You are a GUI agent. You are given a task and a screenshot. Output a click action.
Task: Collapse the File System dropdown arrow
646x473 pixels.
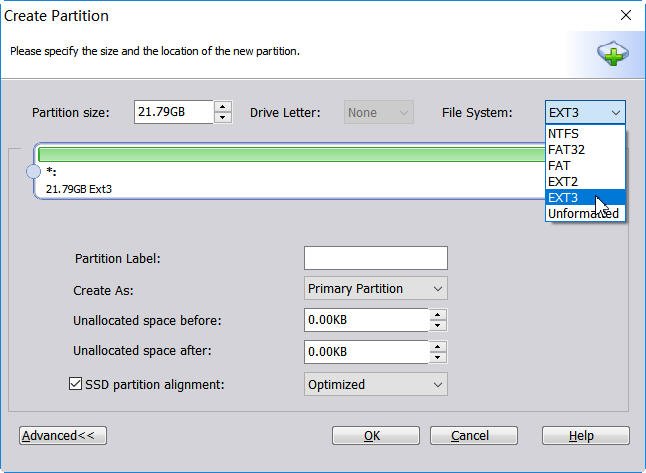click(616, 113)
